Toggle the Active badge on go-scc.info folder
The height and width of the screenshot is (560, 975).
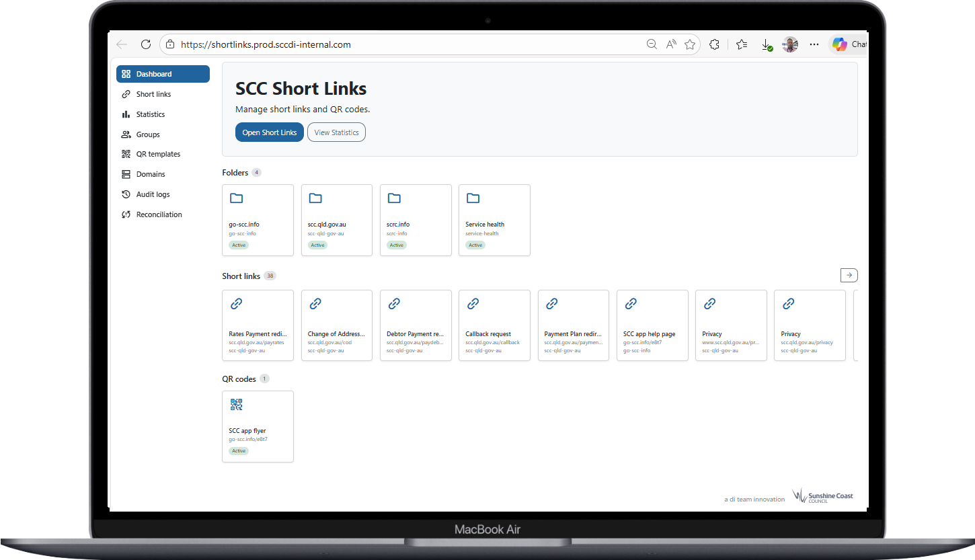[239, 245]
